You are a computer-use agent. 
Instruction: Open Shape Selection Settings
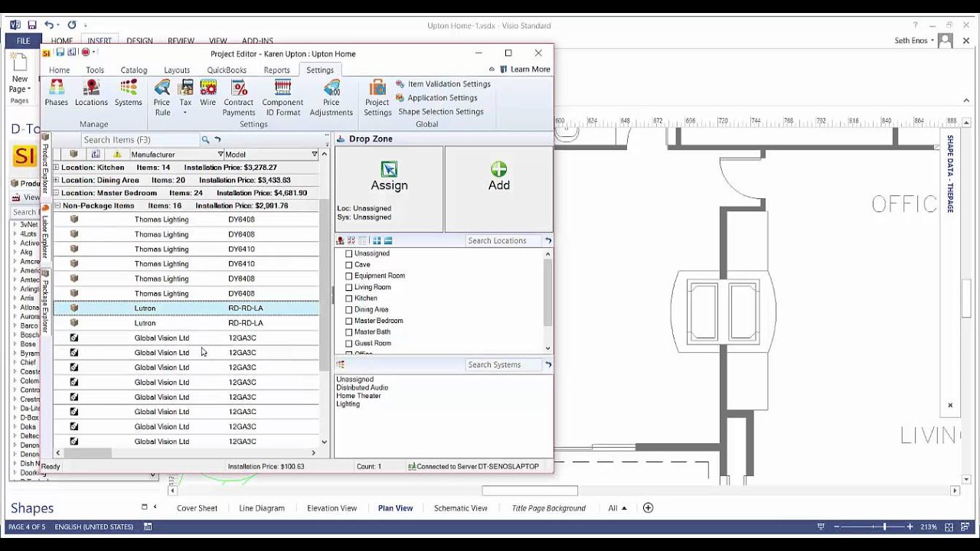[441, 112]
